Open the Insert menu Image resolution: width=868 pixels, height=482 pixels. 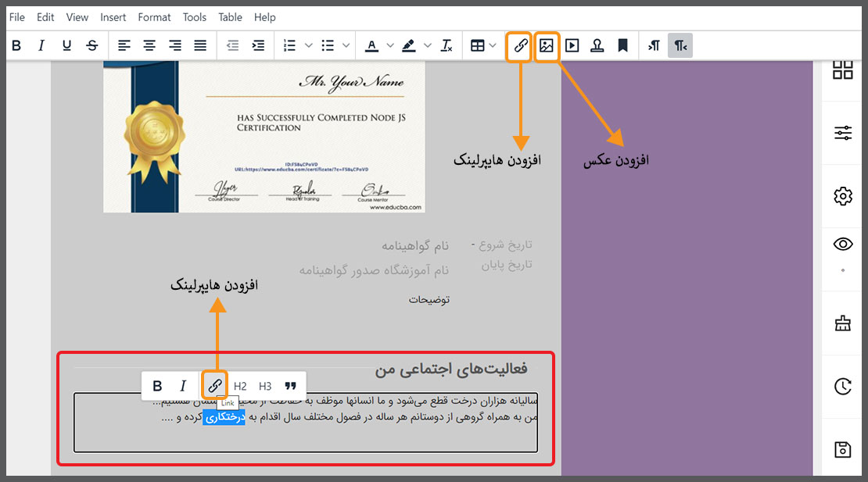tap(113, 17)
